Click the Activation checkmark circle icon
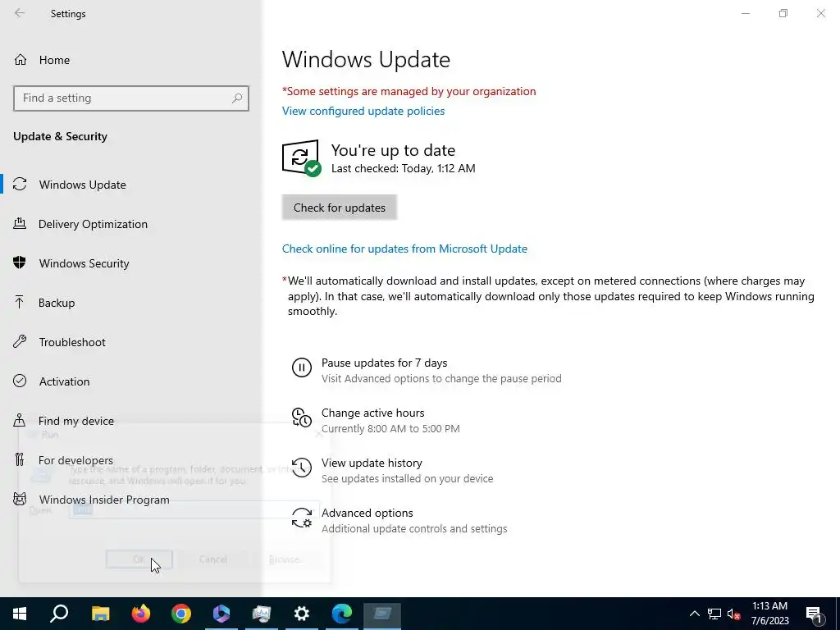 (x=20, y=381)
